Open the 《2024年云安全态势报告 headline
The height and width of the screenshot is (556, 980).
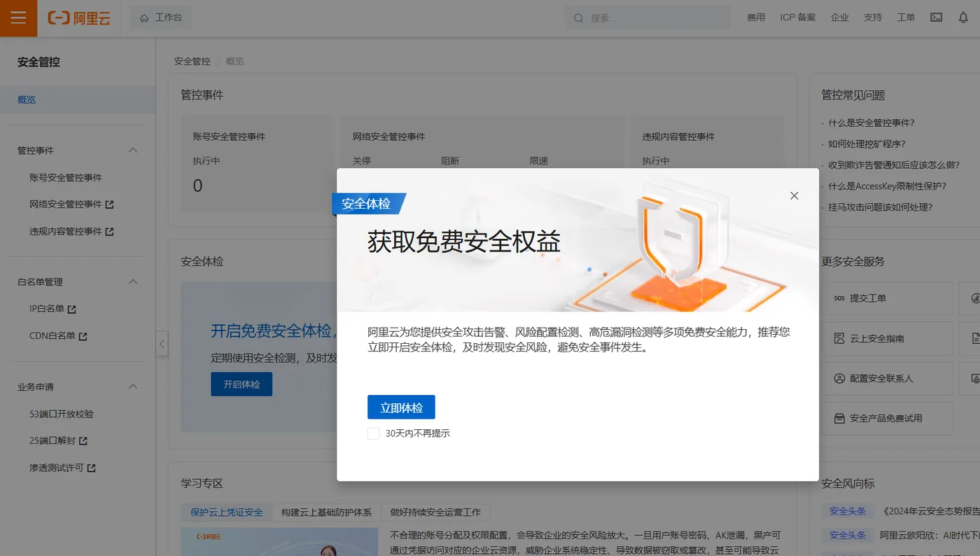pos(931,512)
